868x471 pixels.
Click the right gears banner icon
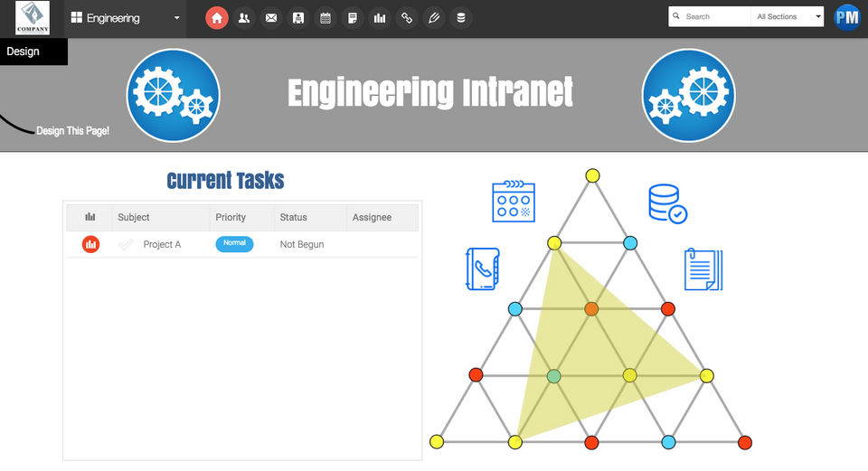[688, 95]
